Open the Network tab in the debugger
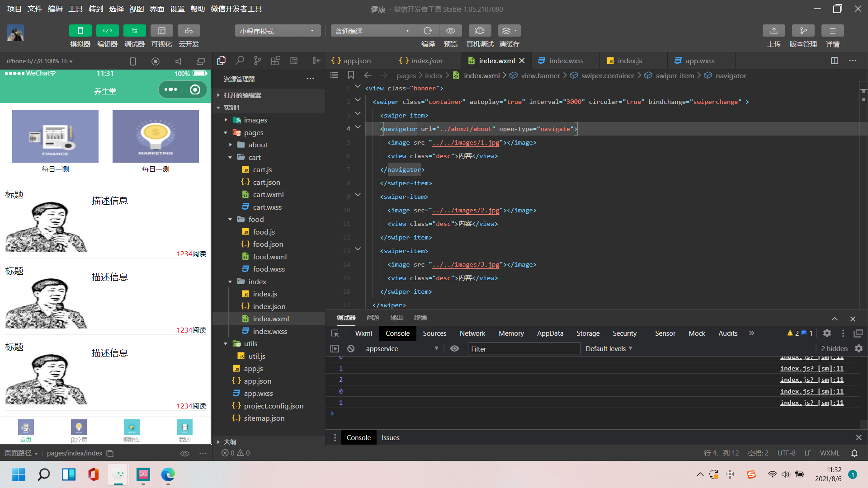 (x=472, y=333)
